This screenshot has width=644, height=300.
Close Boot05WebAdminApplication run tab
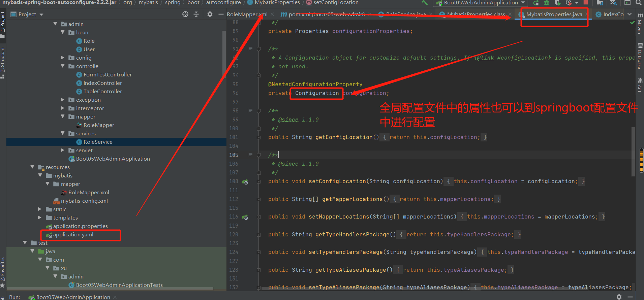tap(115, 297)
